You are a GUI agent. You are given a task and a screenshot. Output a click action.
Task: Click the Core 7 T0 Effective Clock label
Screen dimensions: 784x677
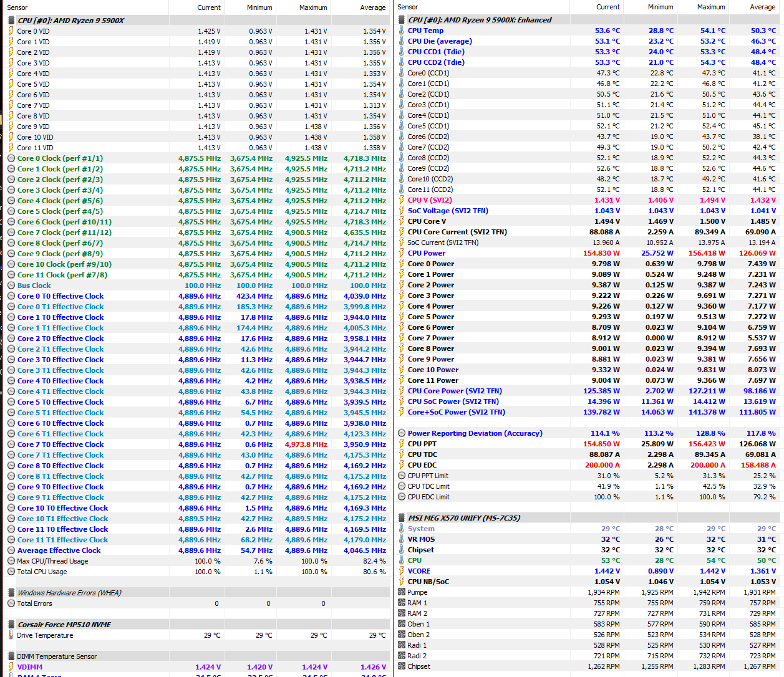pos(60,444)
